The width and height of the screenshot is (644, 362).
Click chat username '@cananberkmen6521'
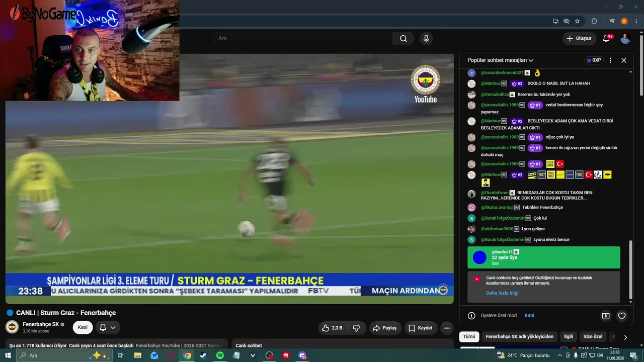coord(502,73)
